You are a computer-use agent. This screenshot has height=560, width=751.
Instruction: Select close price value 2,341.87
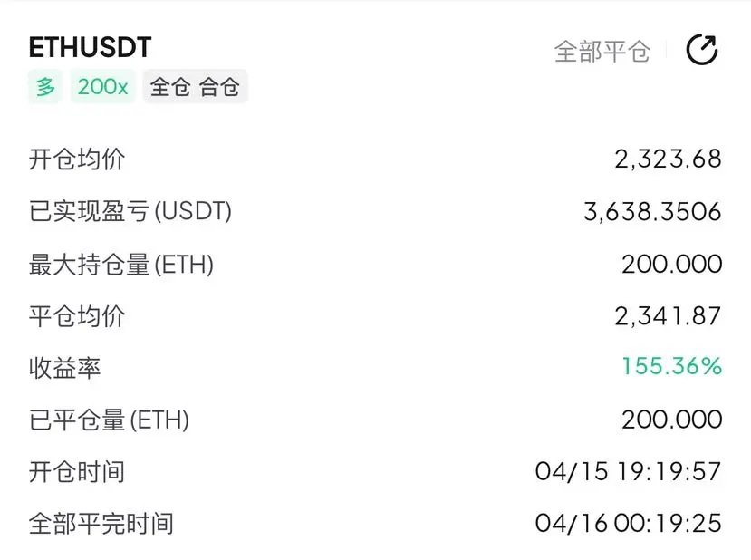[669, 316]
